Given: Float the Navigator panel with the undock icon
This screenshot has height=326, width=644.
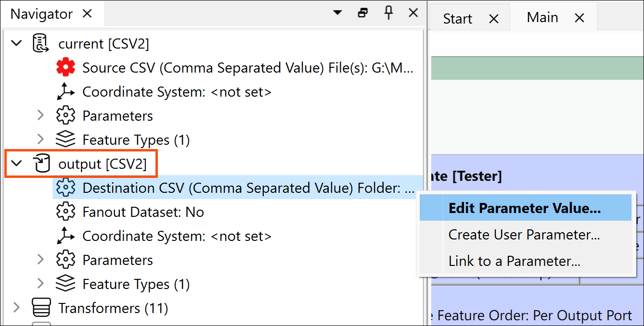Looking at the screenshot, I should (363, 13).
